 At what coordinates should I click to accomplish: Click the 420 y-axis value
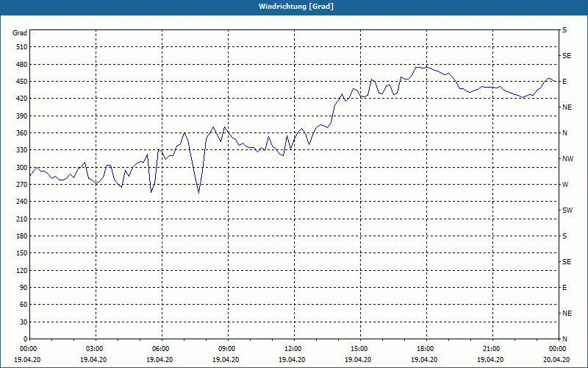click(22, 99)
